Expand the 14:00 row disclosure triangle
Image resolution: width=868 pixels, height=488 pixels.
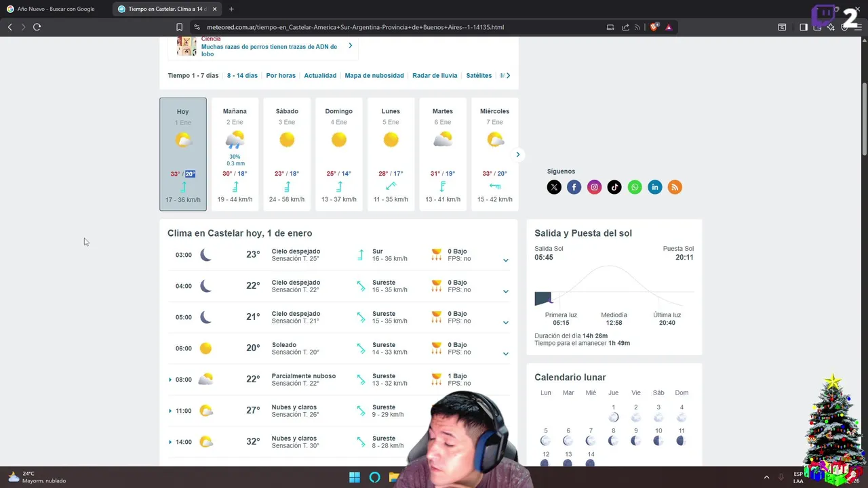click(x=170, y=442)
